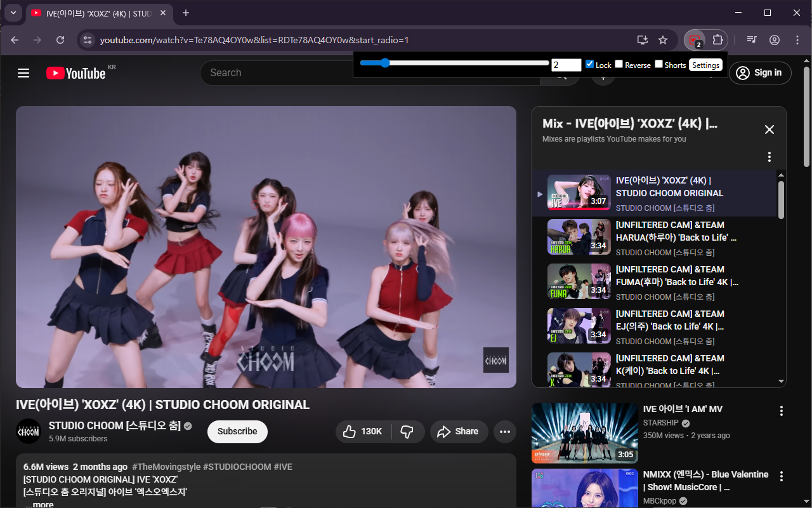The image size is (812, 508).
Task: Open the YouTube hamburger menu
Action: 23,73
